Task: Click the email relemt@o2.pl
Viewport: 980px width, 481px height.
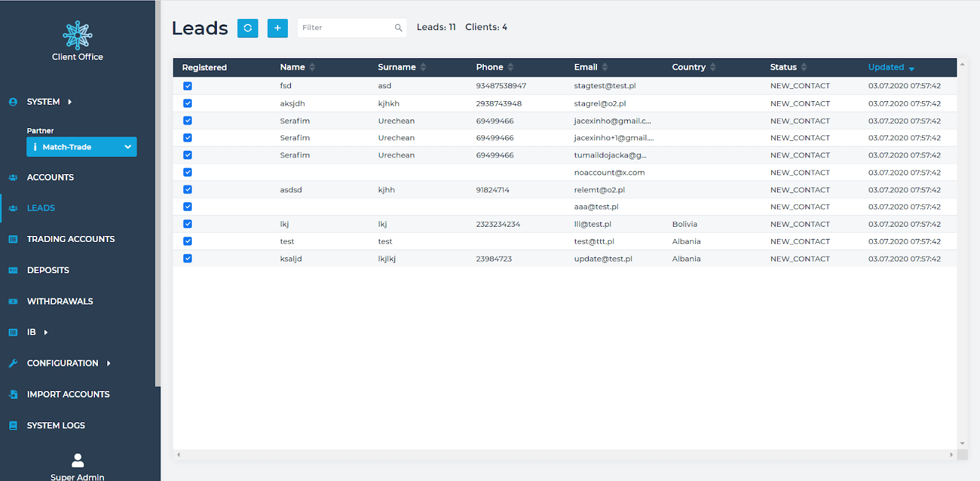Action: pos(599,190)
